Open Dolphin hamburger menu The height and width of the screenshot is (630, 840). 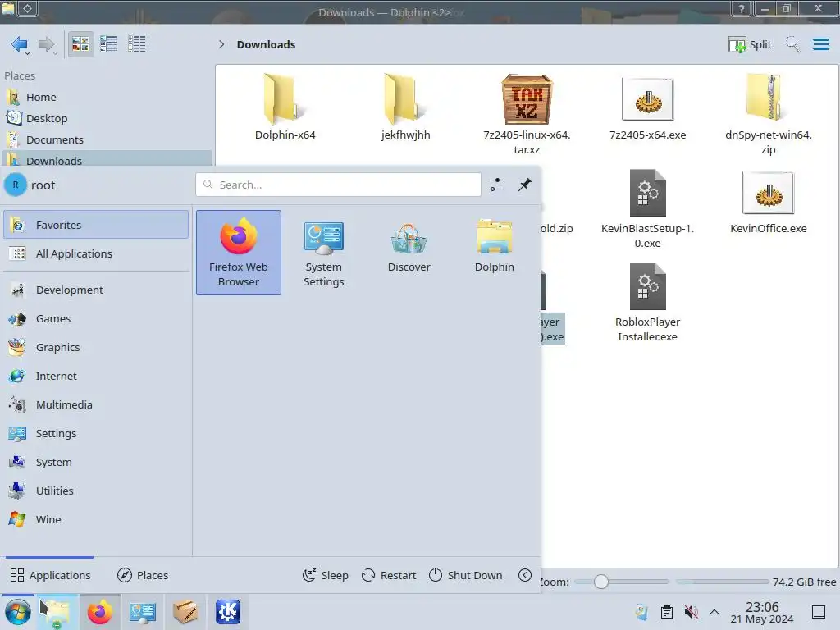pyautogui.click(x=820, y=44)
